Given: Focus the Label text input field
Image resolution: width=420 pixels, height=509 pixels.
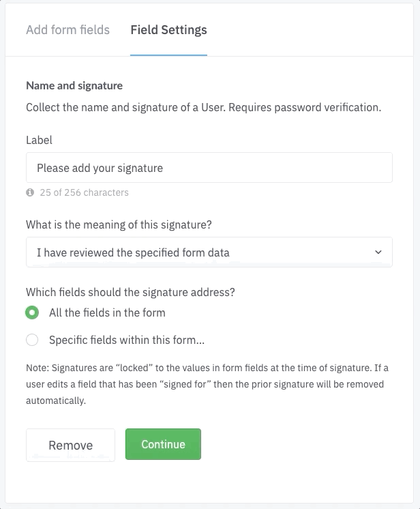Looking at the screenshot, I should coord(209,167).
